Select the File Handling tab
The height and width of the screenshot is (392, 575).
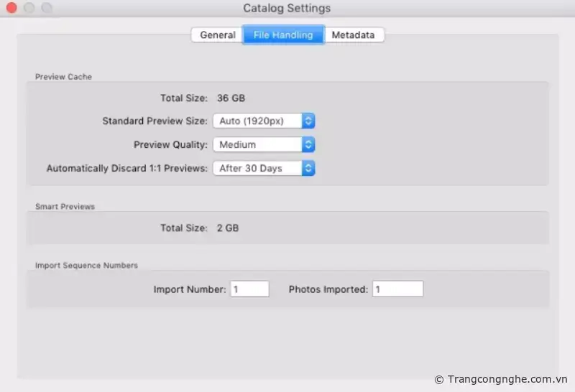282,34
